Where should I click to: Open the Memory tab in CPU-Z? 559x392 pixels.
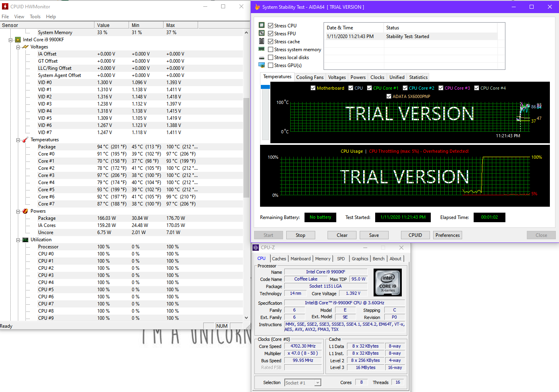(323, 259)
